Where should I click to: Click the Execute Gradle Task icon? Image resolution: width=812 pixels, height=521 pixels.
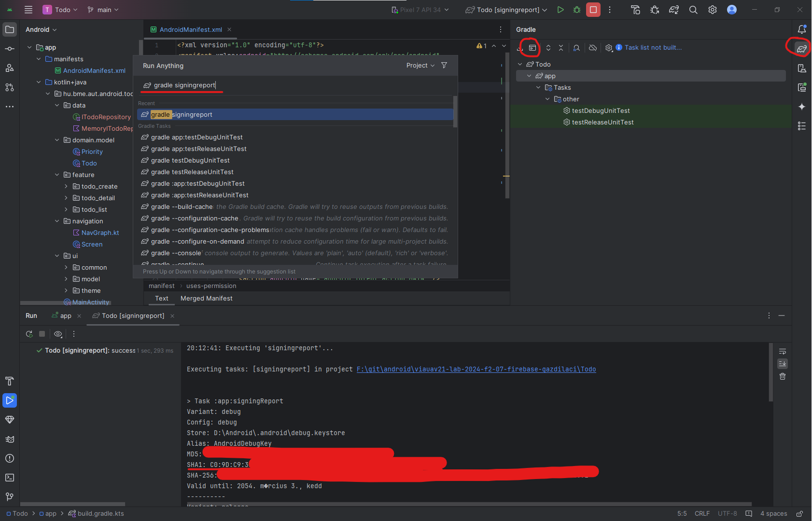pyautogui.click(x=532, y=48)
